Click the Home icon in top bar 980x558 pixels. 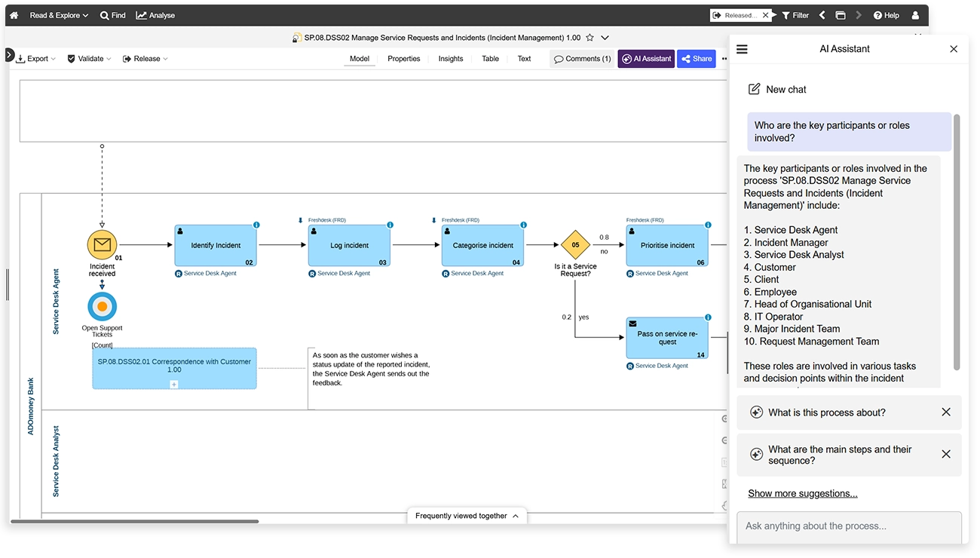tap(14, 15)
